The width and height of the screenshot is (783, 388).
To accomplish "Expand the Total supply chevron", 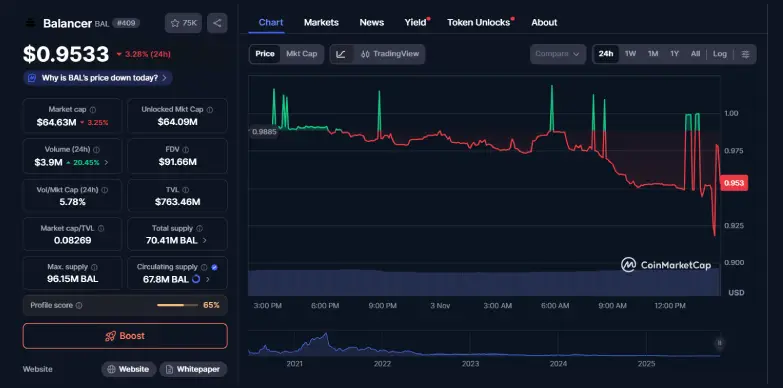I will (x=204, y=240).
